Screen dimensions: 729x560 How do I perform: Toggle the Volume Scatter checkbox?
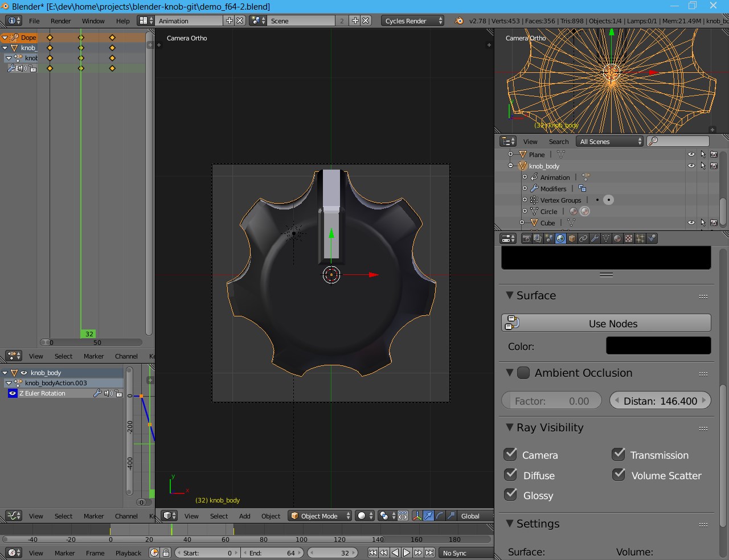pos(619,475)
